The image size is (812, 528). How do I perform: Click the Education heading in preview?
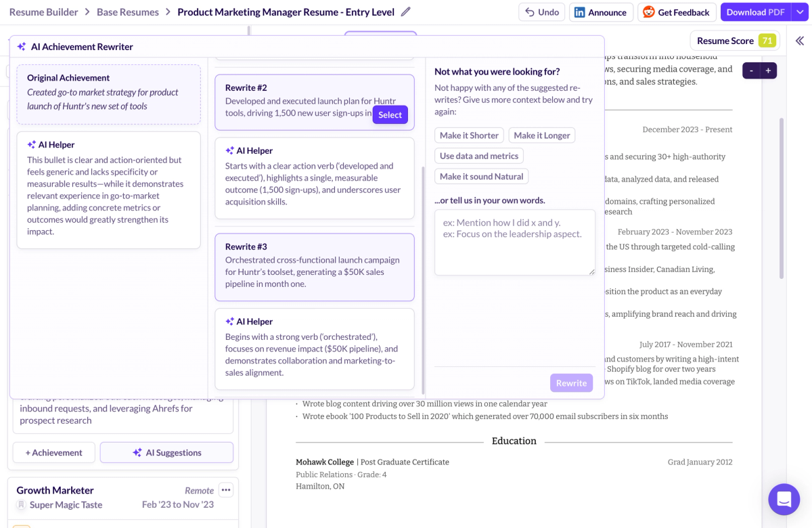(514, 441)
